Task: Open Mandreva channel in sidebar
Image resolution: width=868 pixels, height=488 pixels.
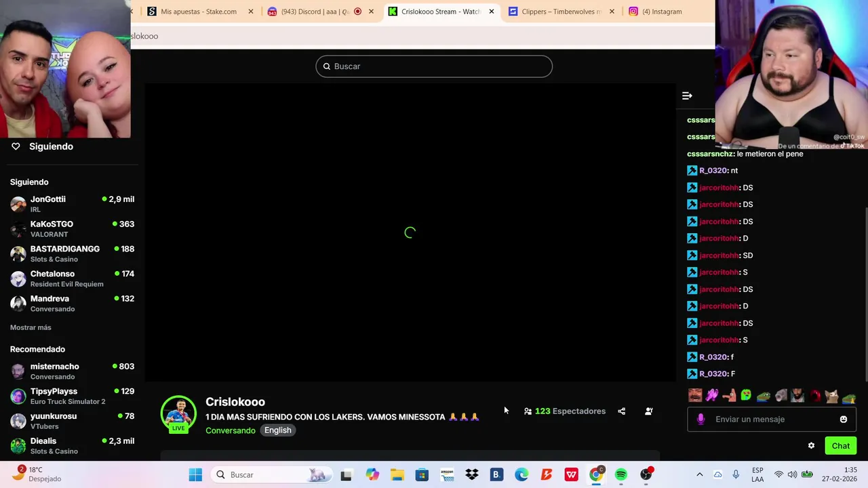Action: [72, 304]
